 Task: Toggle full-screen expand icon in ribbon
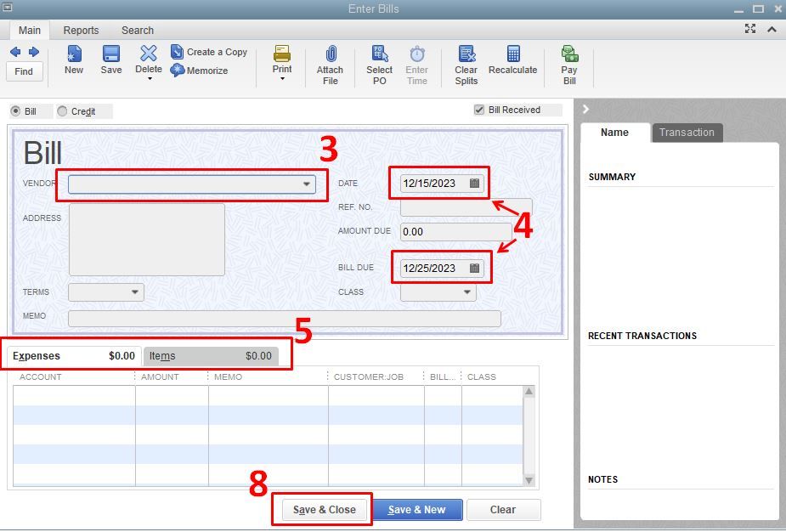(x=750, y=29)
